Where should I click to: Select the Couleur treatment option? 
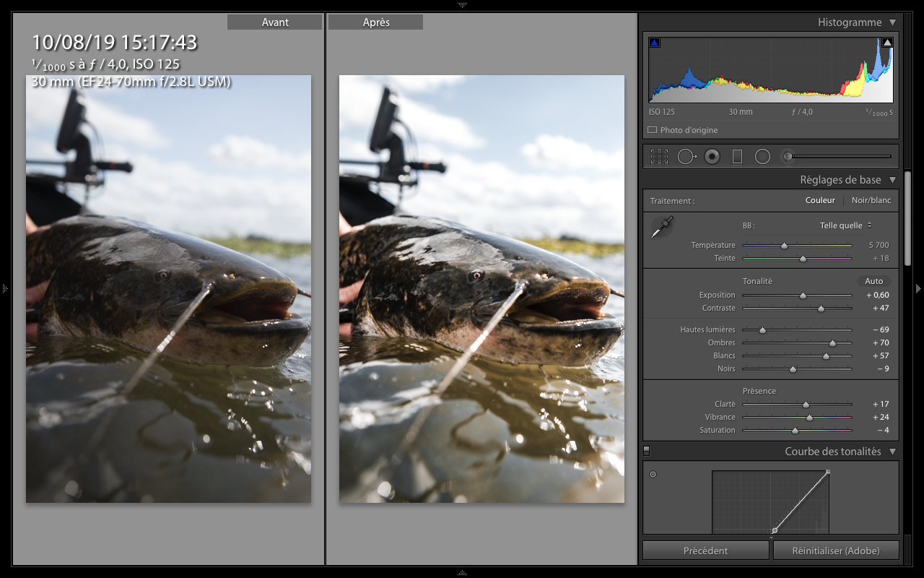[820, 200]
